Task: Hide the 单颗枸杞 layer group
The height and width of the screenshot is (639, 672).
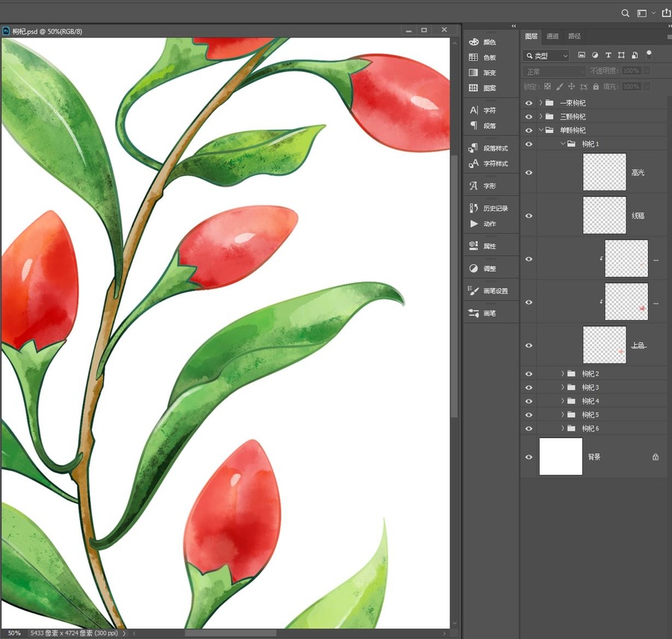Action: [x=529, y=131]
